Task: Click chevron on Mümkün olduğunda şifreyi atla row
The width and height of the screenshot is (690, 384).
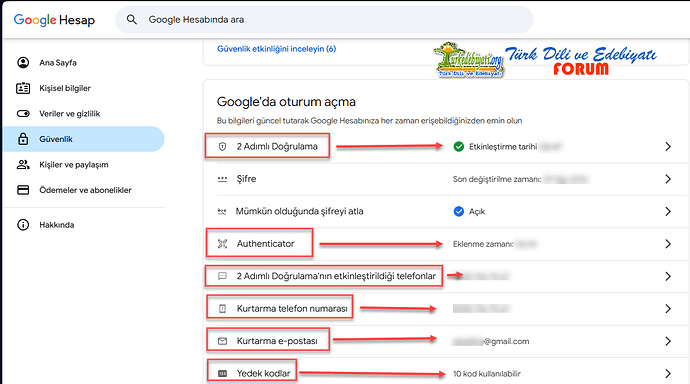Action: 668,212
